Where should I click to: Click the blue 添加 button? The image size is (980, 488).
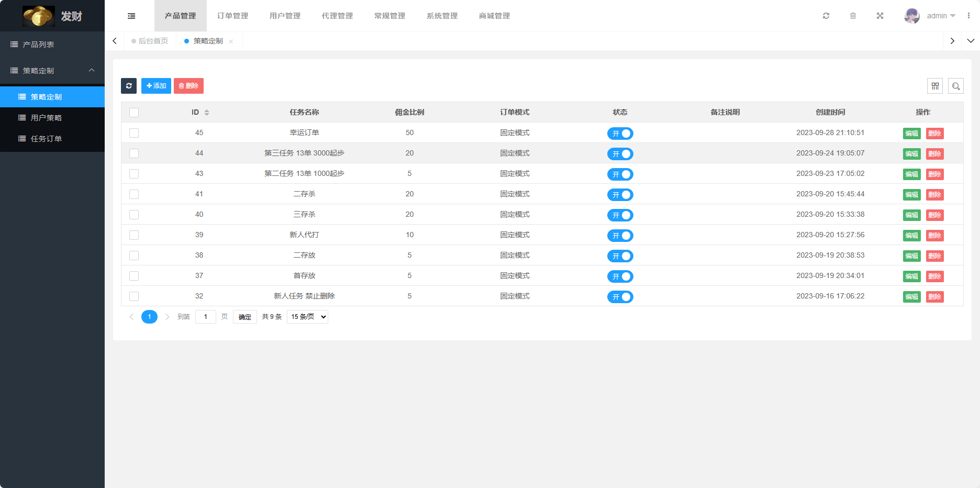(x=156, y=86)
